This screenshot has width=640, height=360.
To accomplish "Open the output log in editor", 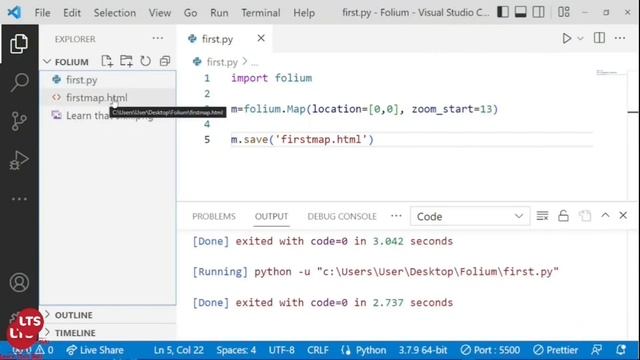I will coord(584,216).
